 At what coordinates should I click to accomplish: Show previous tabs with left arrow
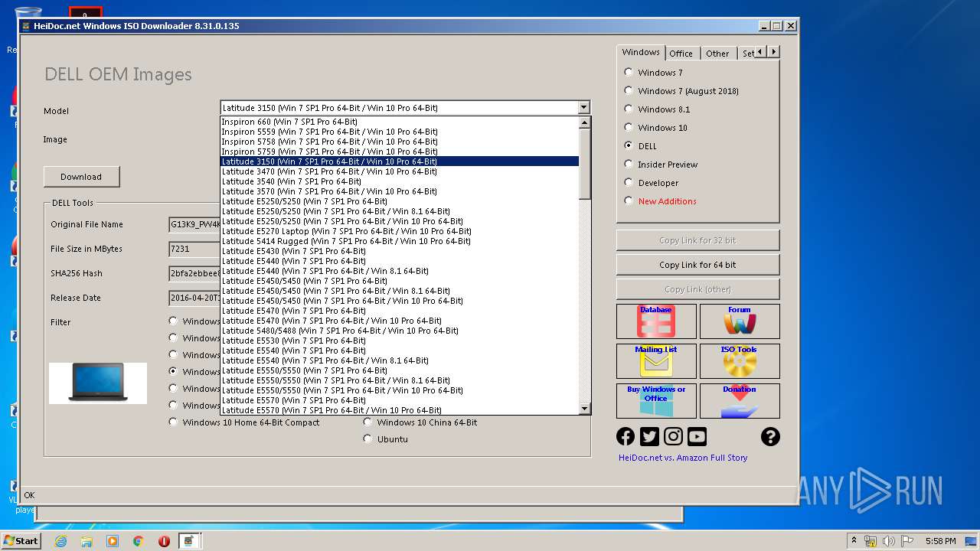[761, 52]
